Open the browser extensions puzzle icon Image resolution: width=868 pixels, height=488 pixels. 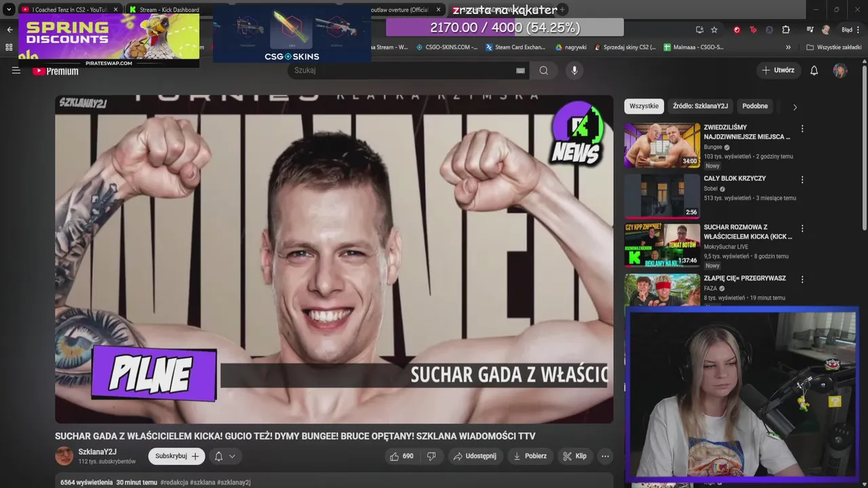tap(786, 30)
